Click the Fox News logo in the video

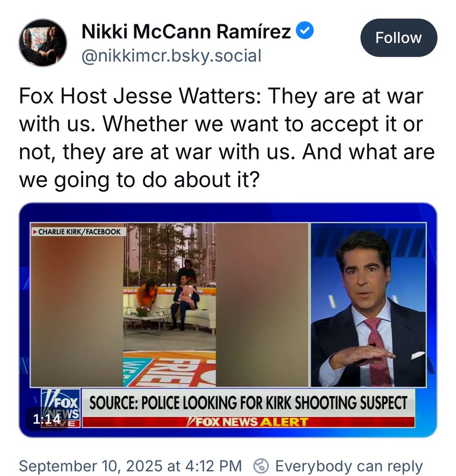pyautogui.click(x=61, y=408)
